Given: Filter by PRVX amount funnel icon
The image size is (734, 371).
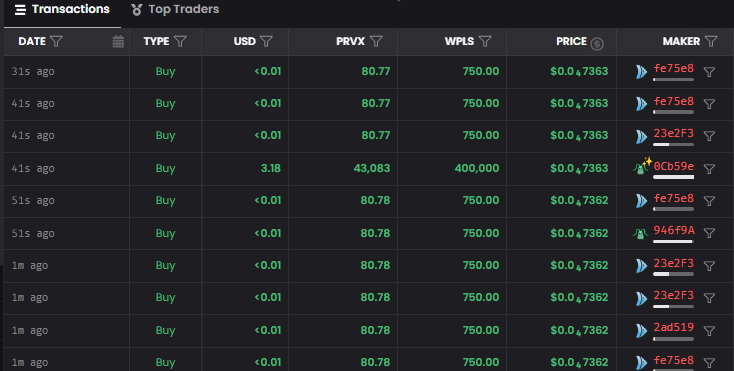Looking at the screenshot, I should 376,41.
